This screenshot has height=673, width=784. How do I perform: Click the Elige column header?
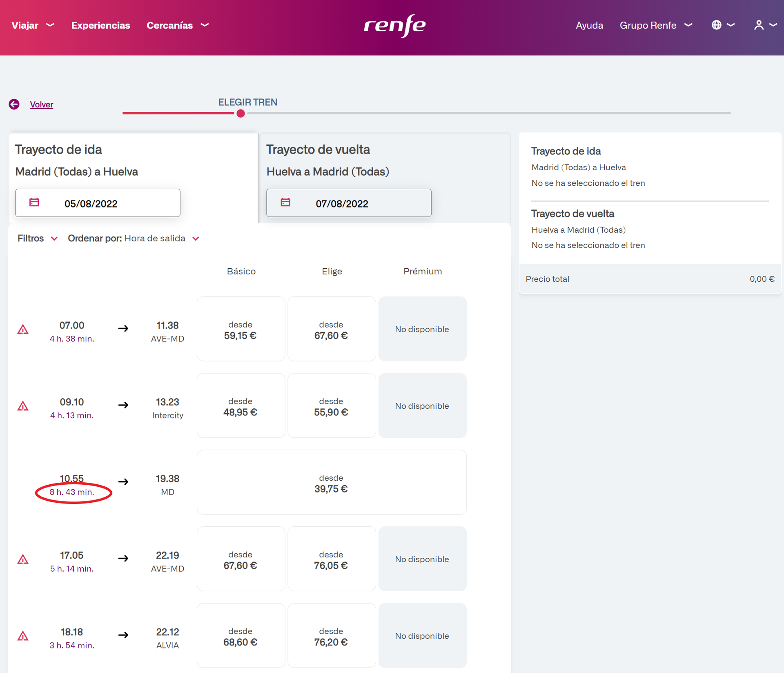click(332, 271)
